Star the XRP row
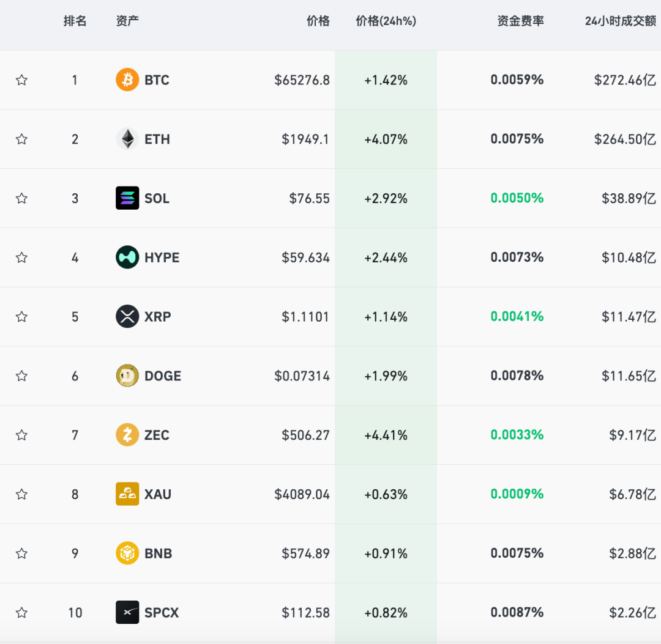The image size is (661, 644). [x=21, y=316]
